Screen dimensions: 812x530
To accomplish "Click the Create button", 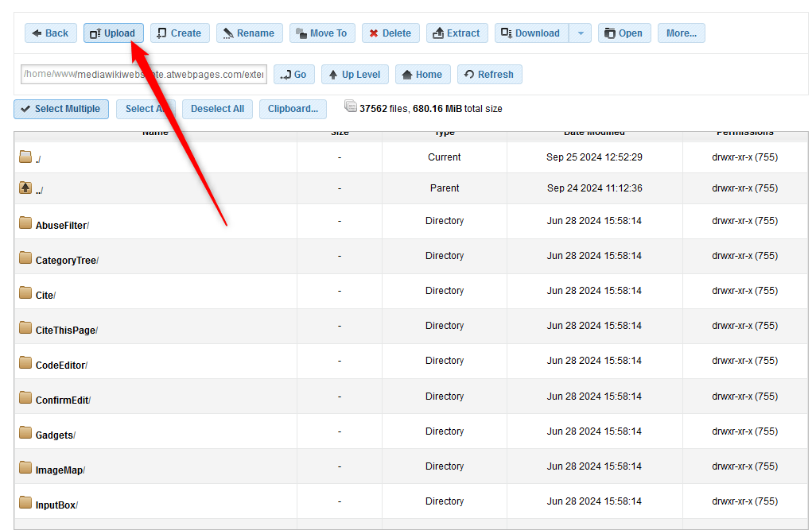I will [180, 33].
